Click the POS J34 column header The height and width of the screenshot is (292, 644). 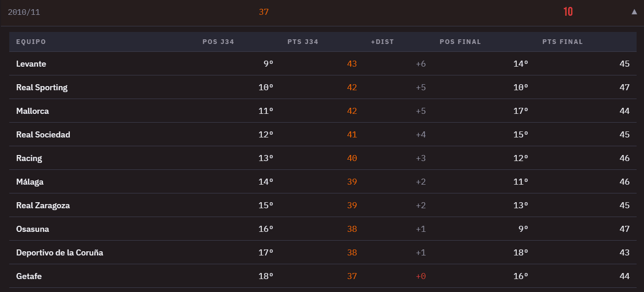(218, 42)
